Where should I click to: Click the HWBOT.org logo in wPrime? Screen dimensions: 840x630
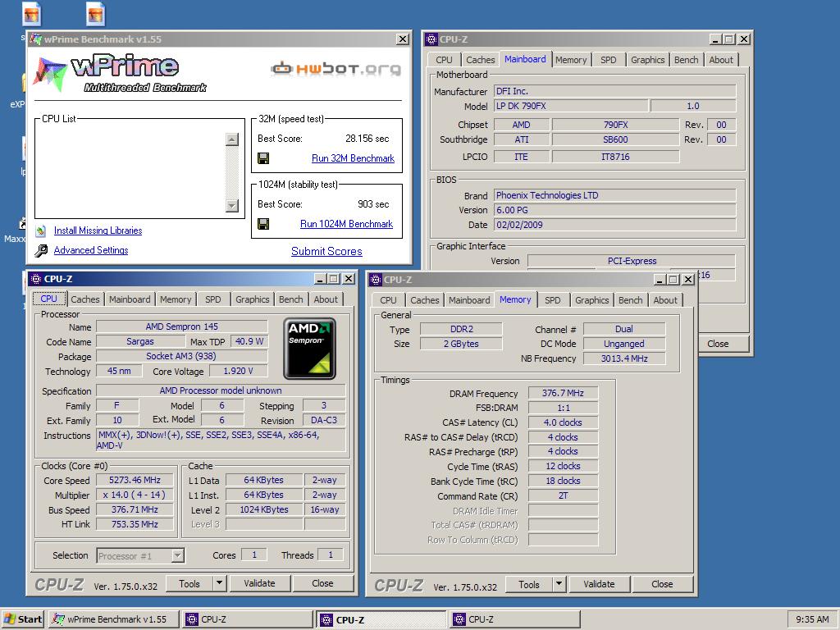(336, 69)
